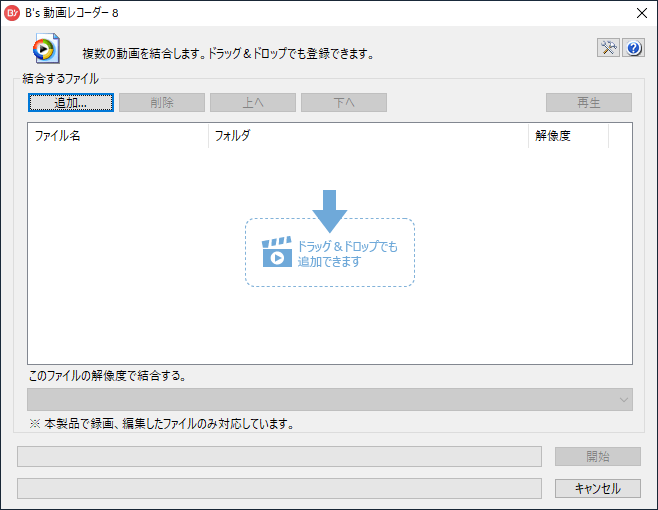This screenshot has height=510, width=658.
Task: Select the フォルダ column header
Action: (x=367, y=136)
